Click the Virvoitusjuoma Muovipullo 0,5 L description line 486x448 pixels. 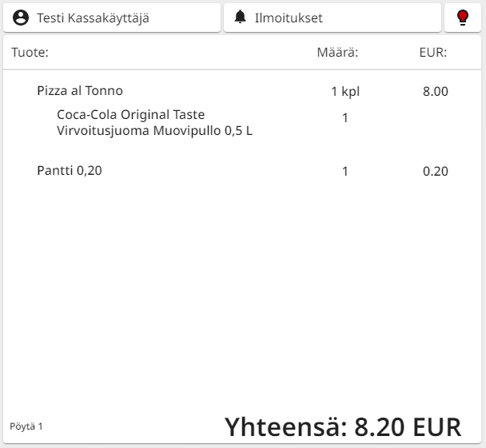[154, 131]
